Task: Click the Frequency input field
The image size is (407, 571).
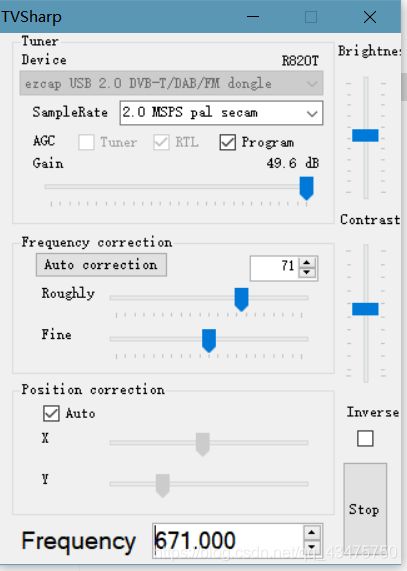Action: 228,540
